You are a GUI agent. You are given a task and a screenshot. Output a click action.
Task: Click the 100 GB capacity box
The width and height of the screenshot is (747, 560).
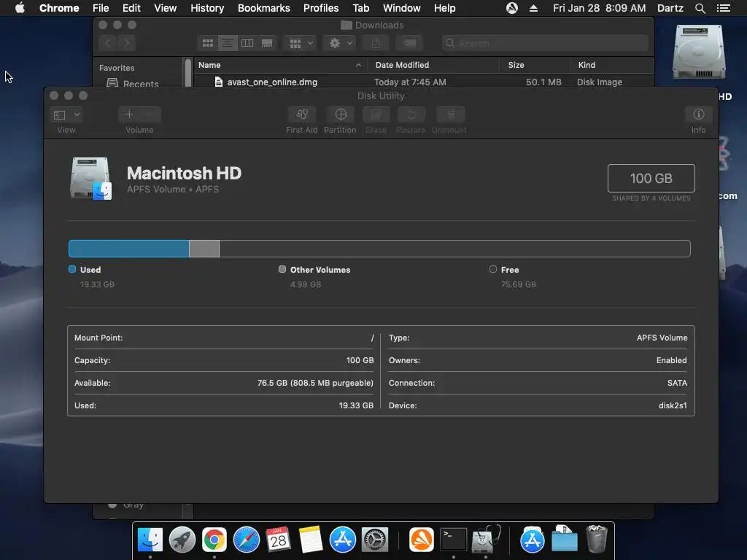point(651,178)
